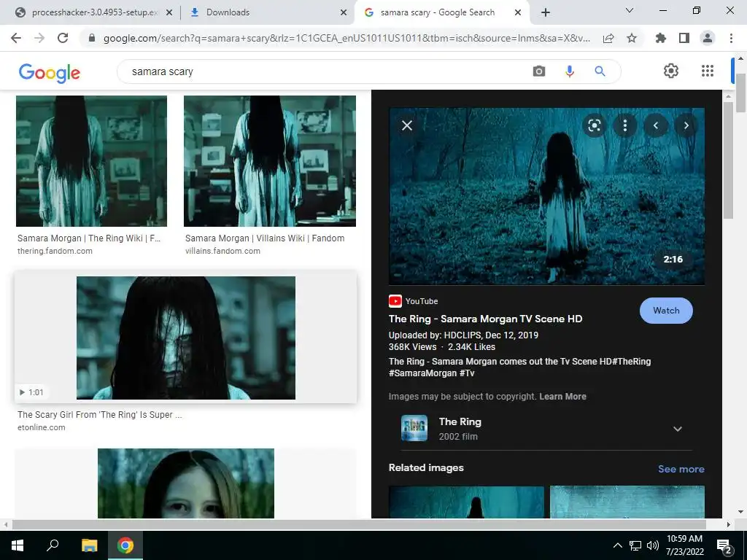747x560 pixels.
Task: Search by image using the camera icon
Action: (539, 71)
